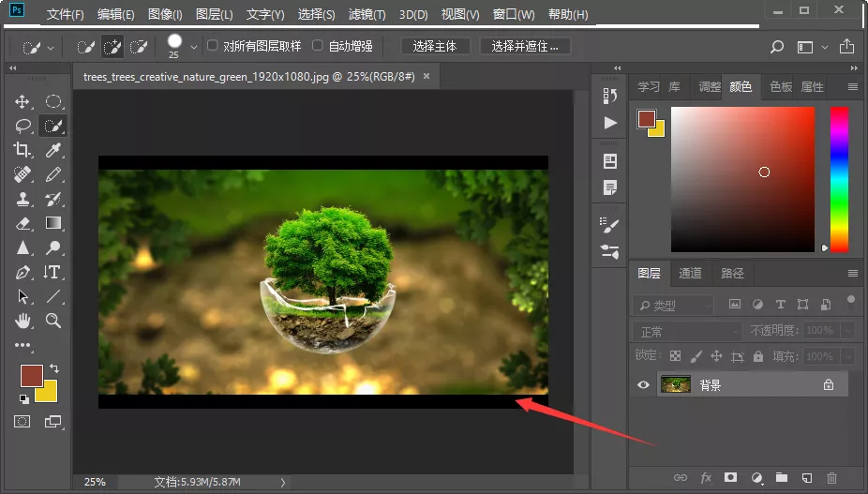Viewport: 868px width, 494px height.
Task: Reset to default black and white colors
Action: coord(23,398)
